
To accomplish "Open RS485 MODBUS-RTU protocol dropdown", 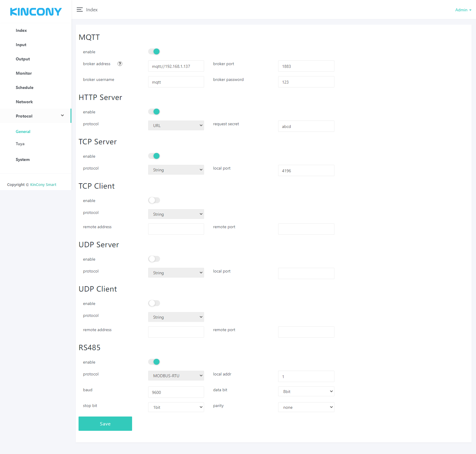I will (x=176, y=376).
